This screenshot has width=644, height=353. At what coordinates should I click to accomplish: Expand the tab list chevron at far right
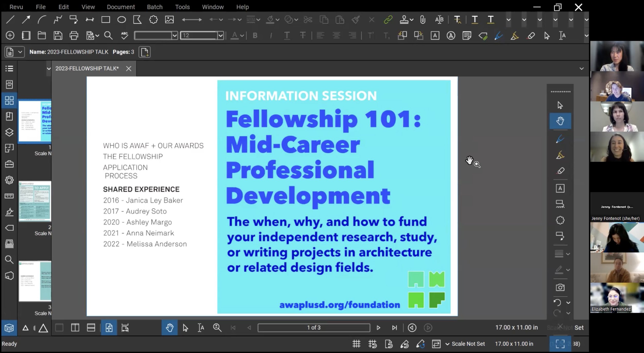pyautogui.click(x=581, y=69)
